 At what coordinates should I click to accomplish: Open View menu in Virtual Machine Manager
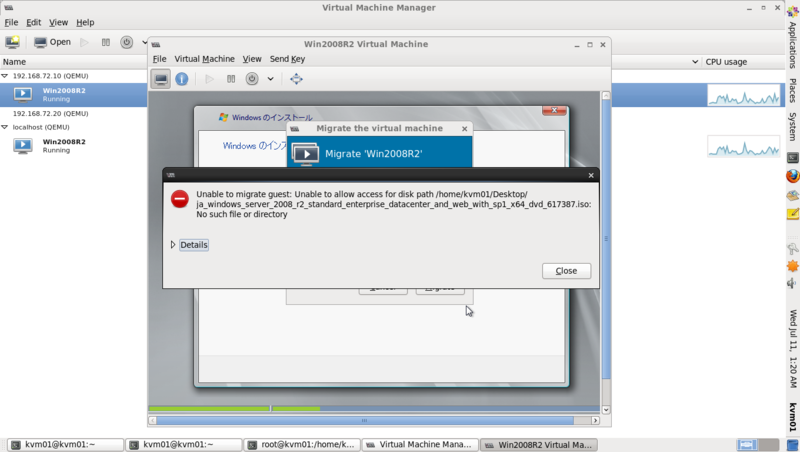[x=58, y=22]
